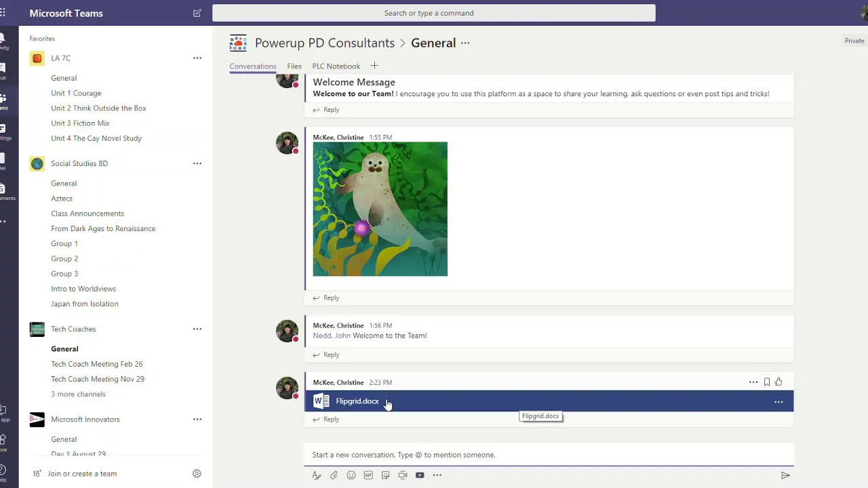Open Class Announcements channel
The width and height of the screenshot is (868, 488).
pyautogui.click(x=87, y=213)
